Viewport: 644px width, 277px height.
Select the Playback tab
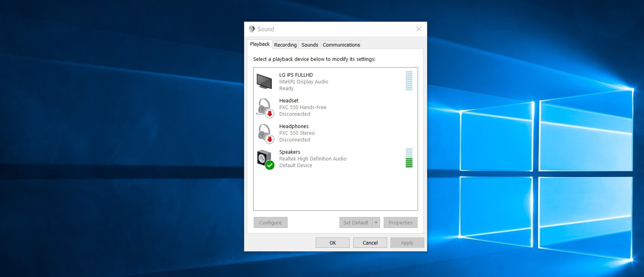[260, 44]
